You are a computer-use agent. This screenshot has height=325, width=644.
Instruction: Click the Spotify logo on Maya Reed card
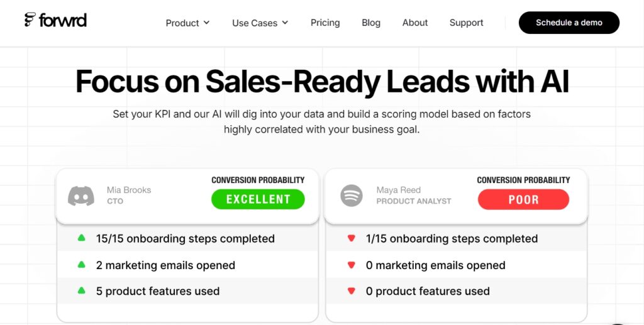tap(352, 196)
